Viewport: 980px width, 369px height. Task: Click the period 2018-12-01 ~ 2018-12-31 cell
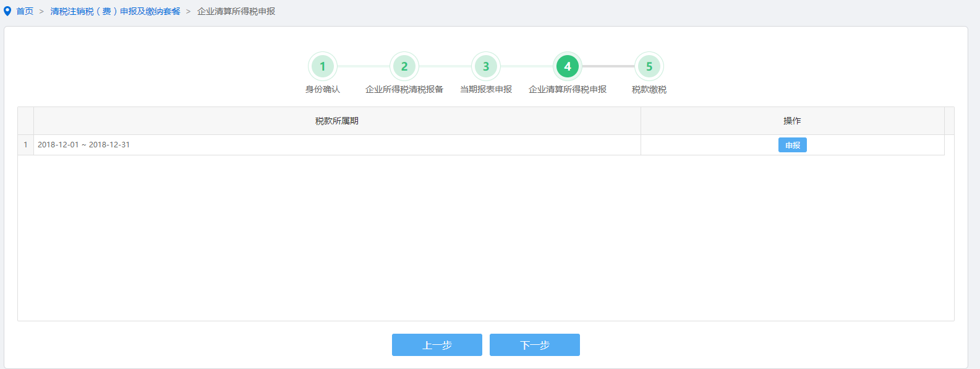click(337, 145)
